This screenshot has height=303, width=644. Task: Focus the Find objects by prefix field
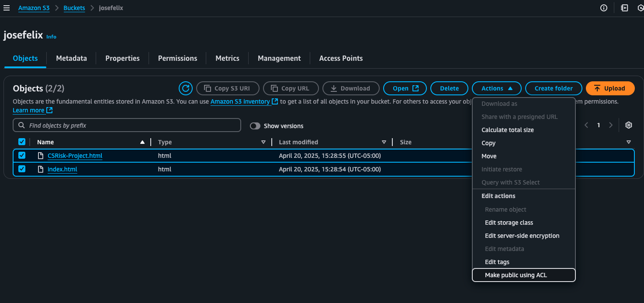[127, 125]
